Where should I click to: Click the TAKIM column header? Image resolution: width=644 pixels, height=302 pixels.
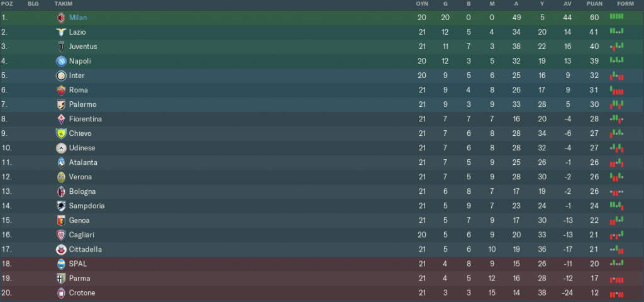click(x=64, y=4)
